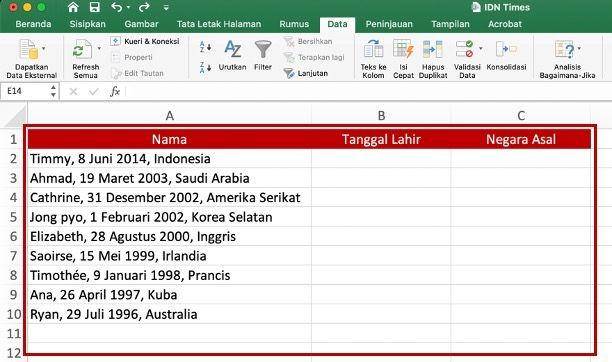The height and width of the screenshot is (362, 612).
Task: Click the fx insert function icon
Action: (x=115, y=92)
